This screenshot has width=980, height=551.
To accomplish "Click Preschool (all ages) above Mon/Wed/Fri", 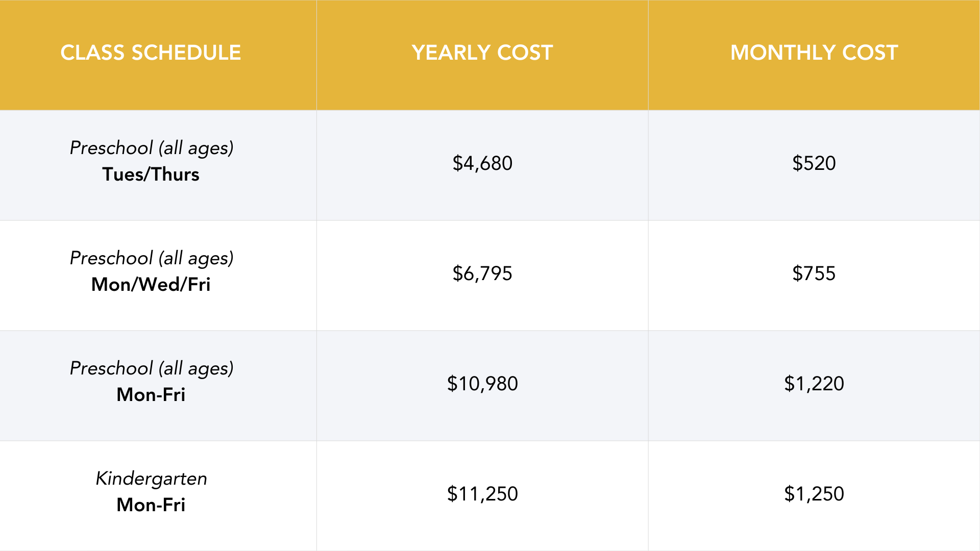I will (152, 258).
